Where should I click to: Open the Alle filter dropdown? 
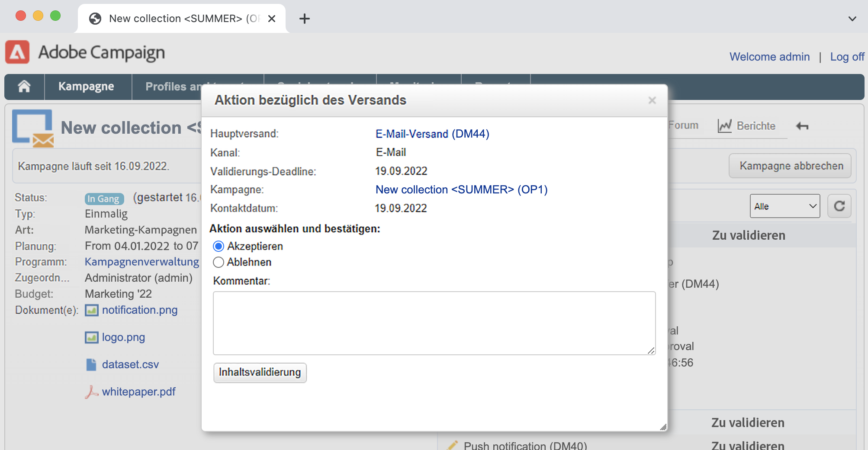coord(784,206)
